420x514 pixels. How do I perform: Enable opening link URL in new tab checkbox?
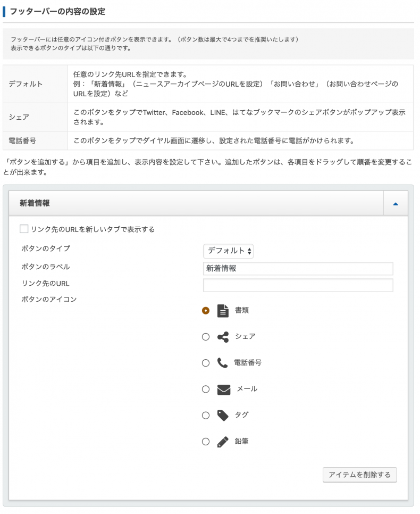pos(24,229)
